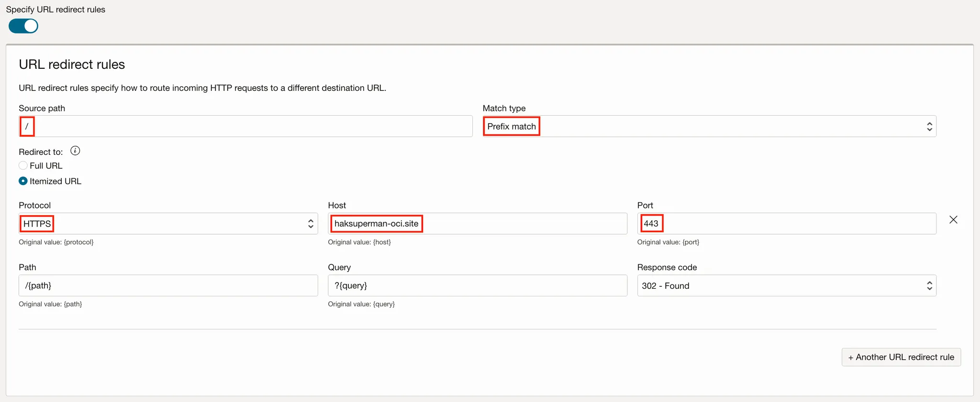Click 'Original value: {host}' hint text
The height and width of the screenshot is (402, 980).
[x=359, y=242]
